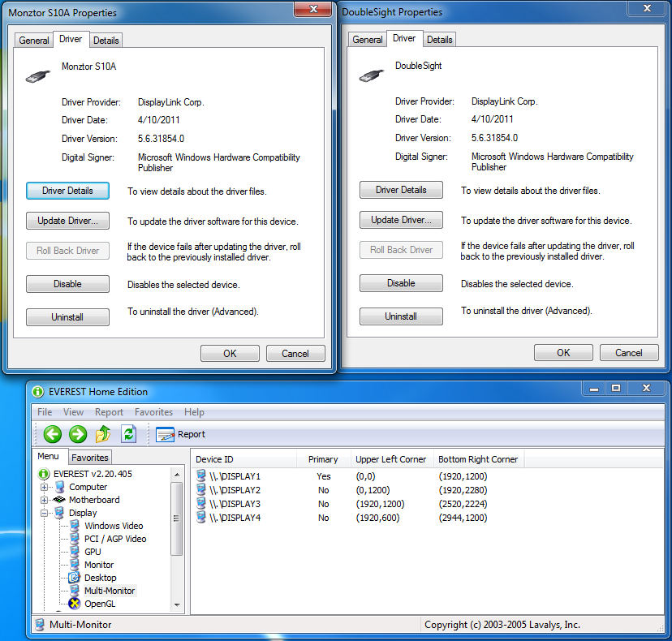Click the green Back arrow in EVEREST toolbar

click(x=52, y=434)
